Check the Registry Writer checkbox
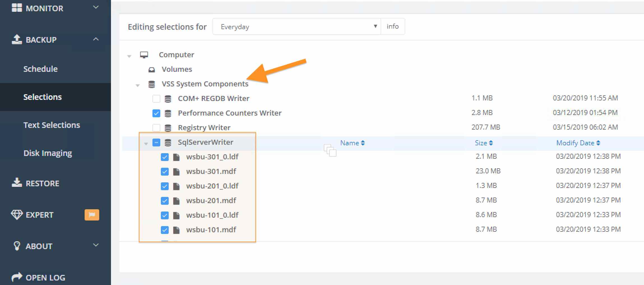The width and height of the screenshot is (644, 285). 156,128
